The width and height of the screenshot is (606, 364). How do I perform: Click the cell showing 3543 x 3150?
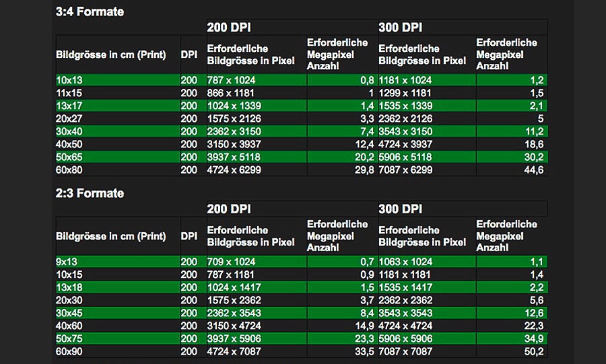pyautogui.click(x=405, y=131)
